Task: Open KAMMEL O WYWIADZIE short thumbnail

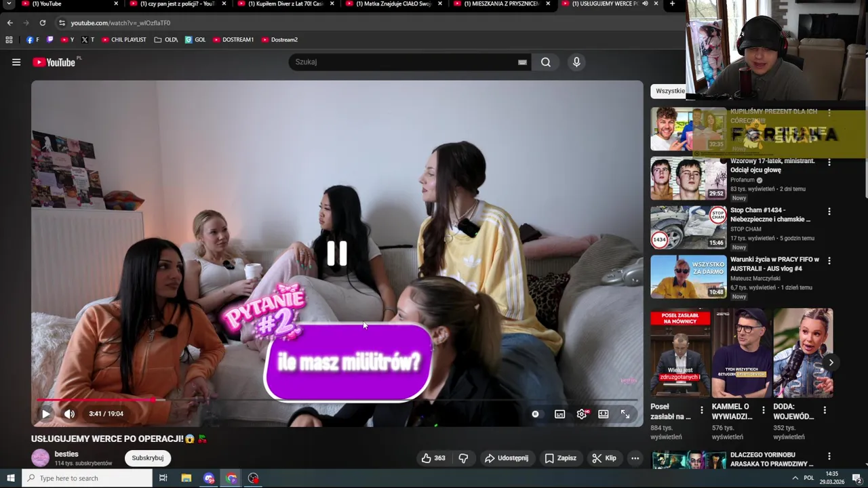Action: (742, 353)
